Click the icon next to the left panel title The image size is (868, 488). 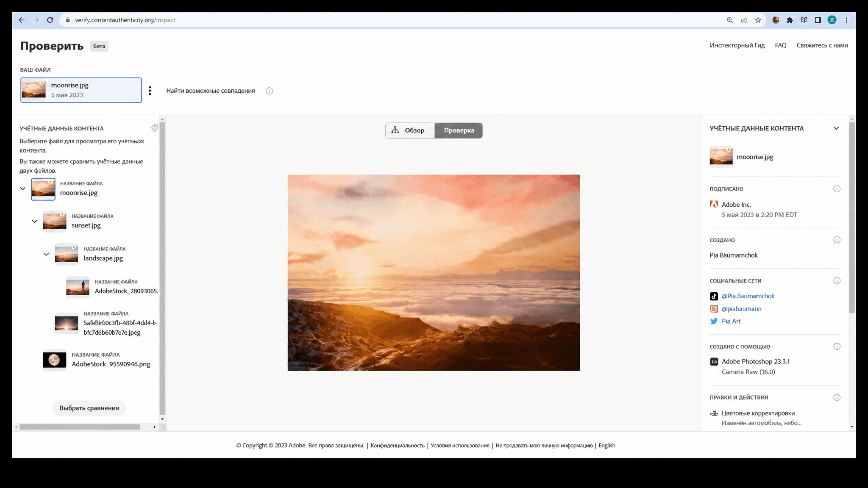154,128
